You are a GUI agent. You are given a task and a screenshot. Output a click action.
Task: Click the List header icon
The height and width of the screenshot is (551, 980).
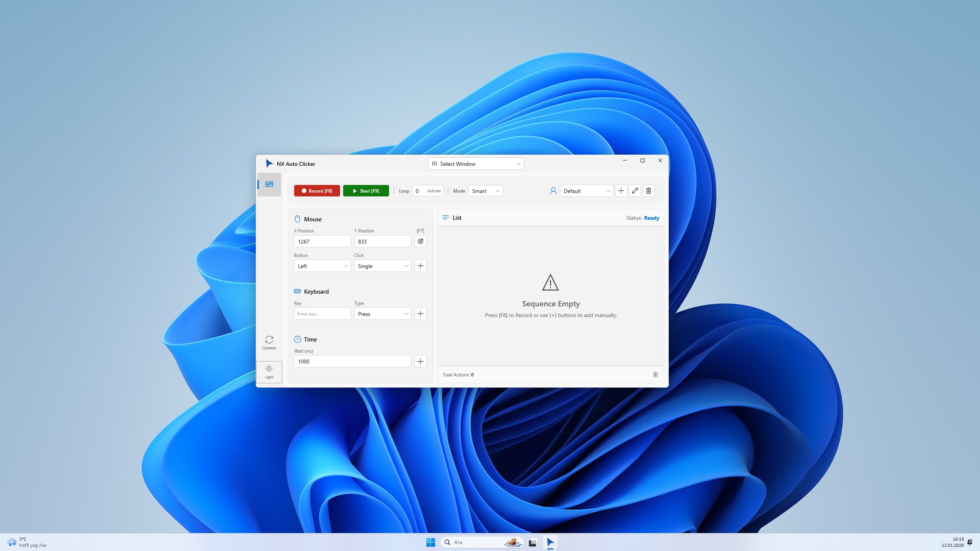pyautogui.click(x=445, y=217)
